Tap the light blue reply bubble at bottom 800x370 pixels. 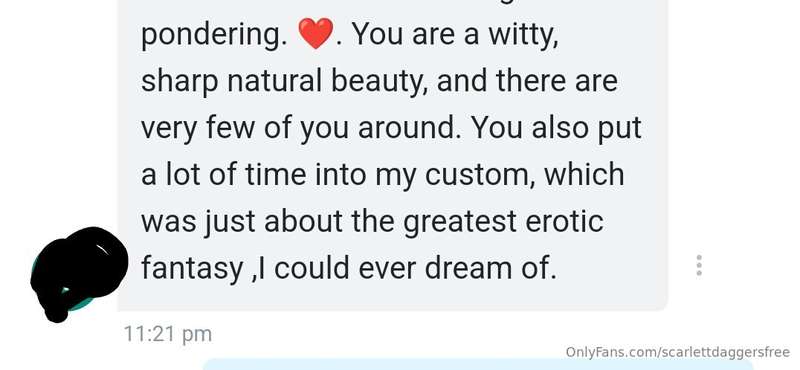tap(477, 365)
